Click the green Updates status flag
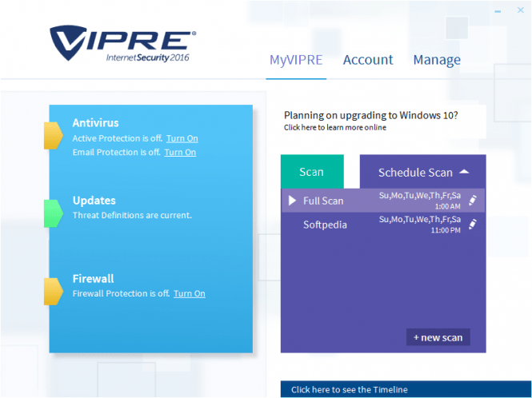Image resolution: width=532 pixels, height=398 pixels. point(54,213)
